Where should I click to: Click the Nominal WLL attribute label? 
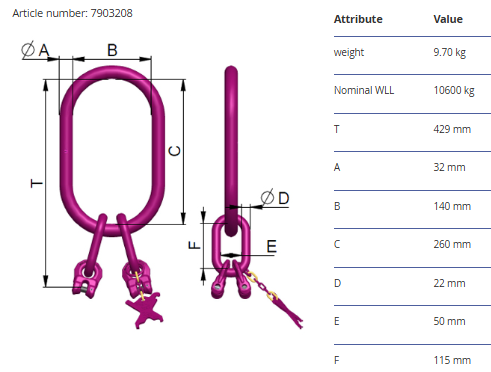[364, 90]
